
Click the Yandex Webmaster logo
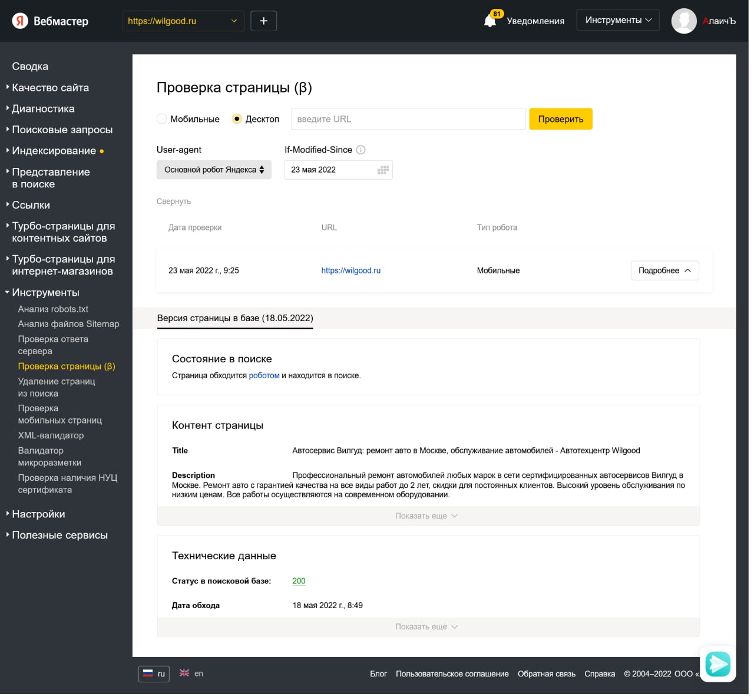50,21
